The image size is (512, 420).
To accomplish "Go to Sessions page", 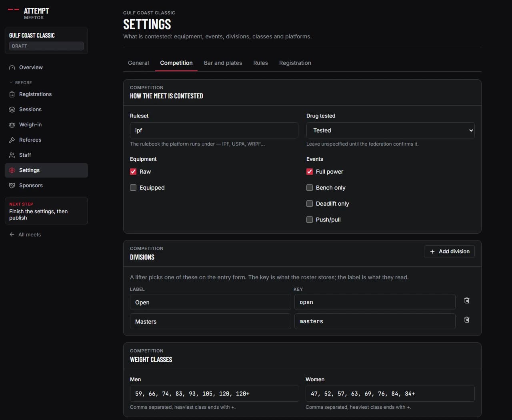I will 46,110.
